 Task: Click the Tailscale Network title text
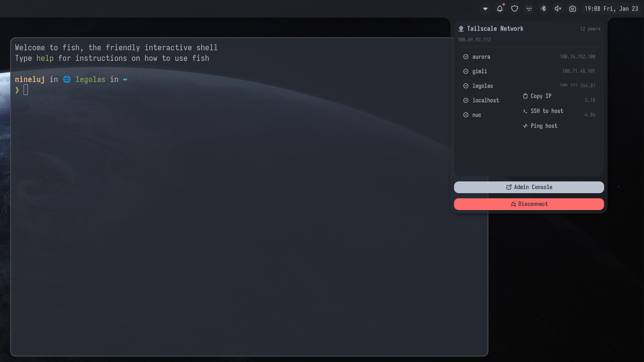[x=495, y=29]
